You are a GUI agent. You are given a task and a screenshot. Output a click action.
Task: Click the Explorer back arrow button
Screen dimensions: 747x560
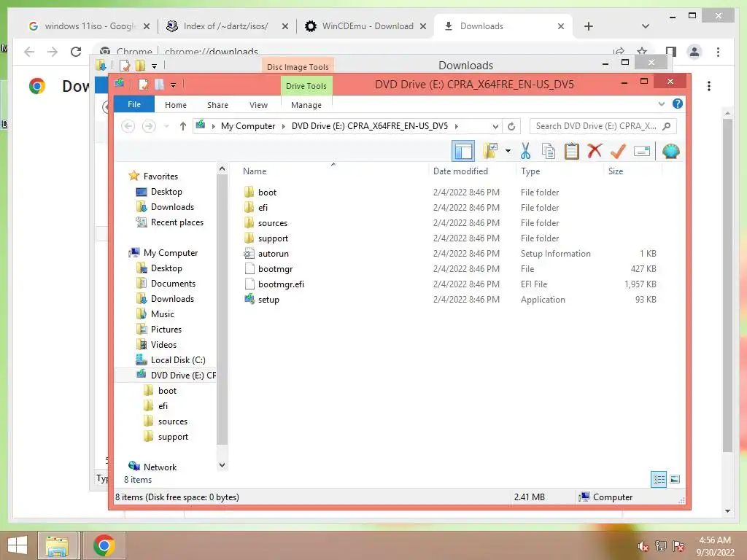point(128,126)
